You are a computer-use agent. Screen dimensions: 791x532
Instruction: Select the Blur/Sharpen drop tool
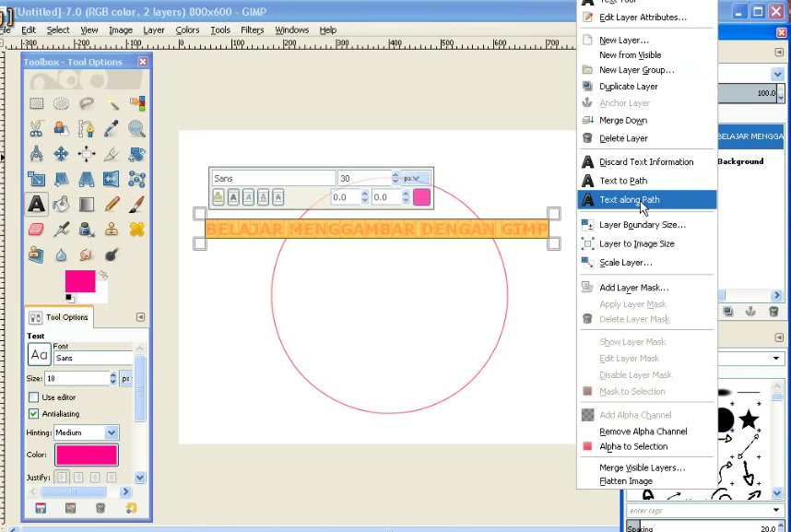point(62,254)
